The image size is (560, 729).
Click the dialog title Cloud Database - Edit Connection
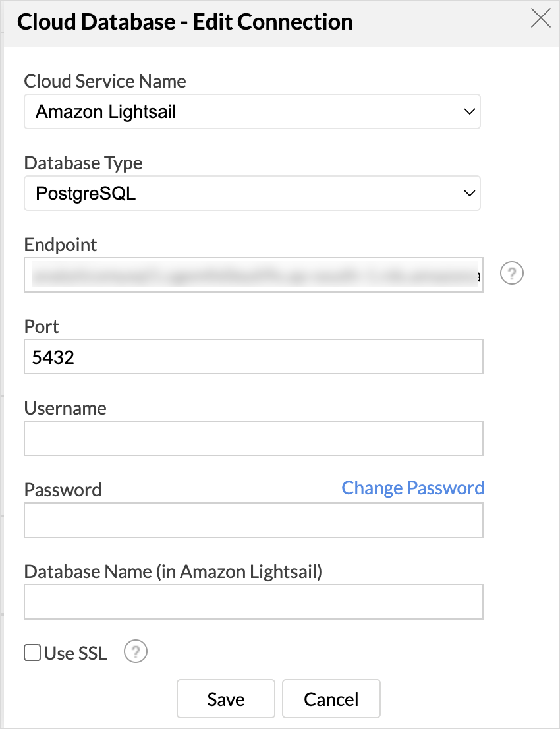(x=185, y=22)
